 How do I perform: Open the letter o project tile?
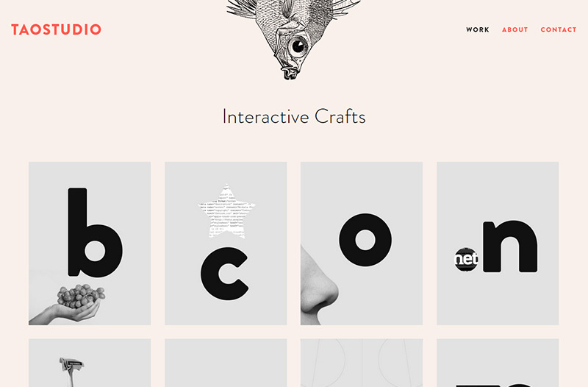tap(362, 244)
